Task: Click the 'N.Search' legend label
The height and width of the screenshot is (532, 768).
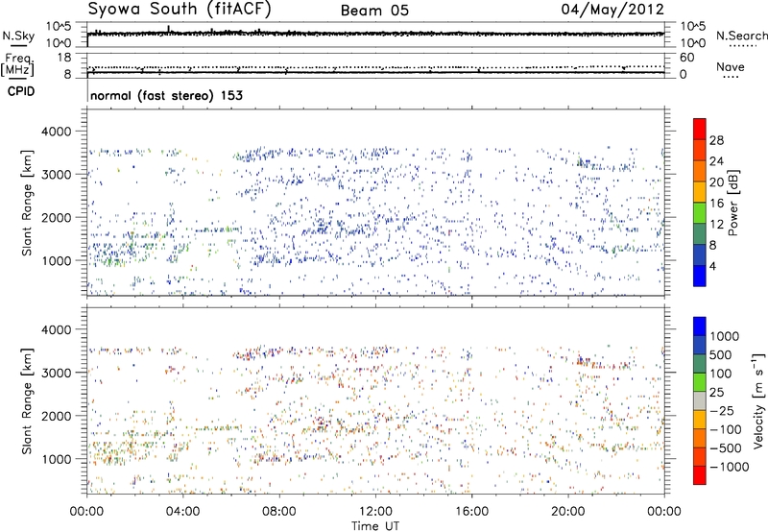Action: [741, 36]
